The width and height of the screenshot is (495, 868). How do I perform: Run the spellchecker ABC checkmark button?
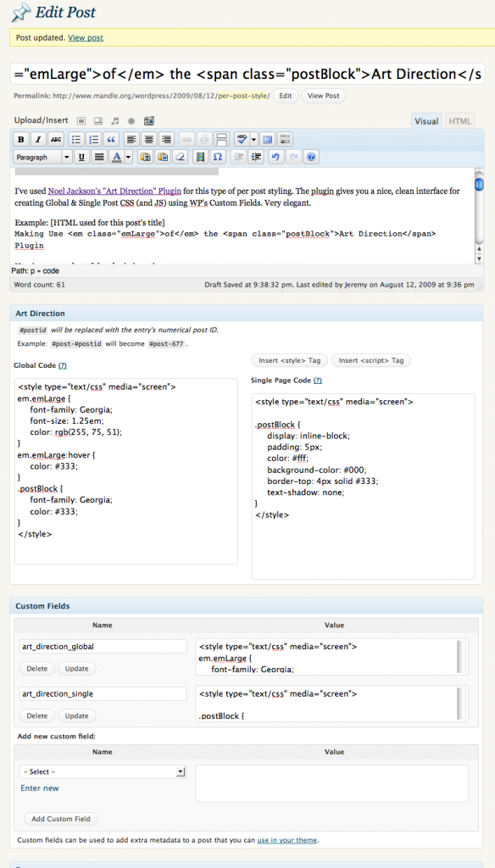pos(242,139)
